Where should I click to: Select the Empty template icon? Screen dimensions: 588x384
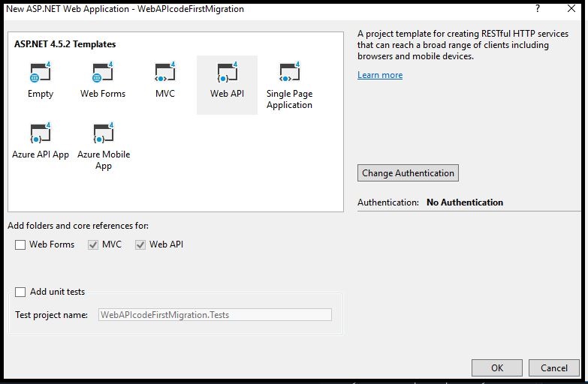click(x=40, y=72)
